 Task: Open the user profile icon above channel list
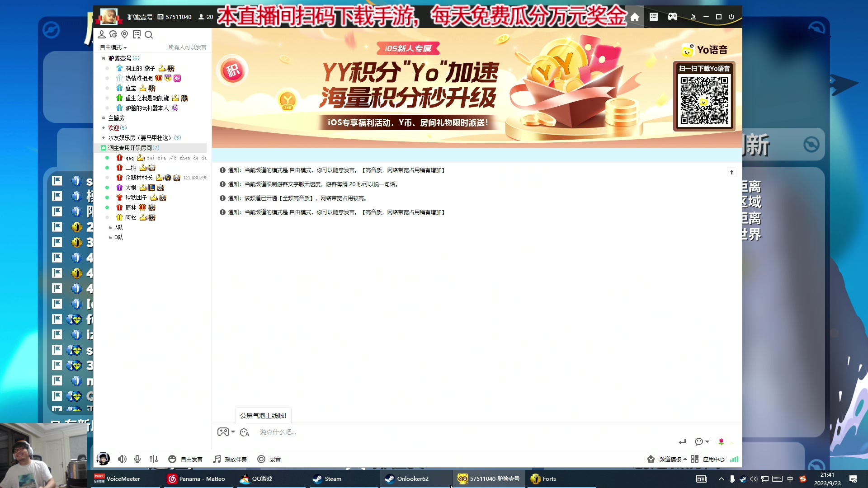pos(102,34)
